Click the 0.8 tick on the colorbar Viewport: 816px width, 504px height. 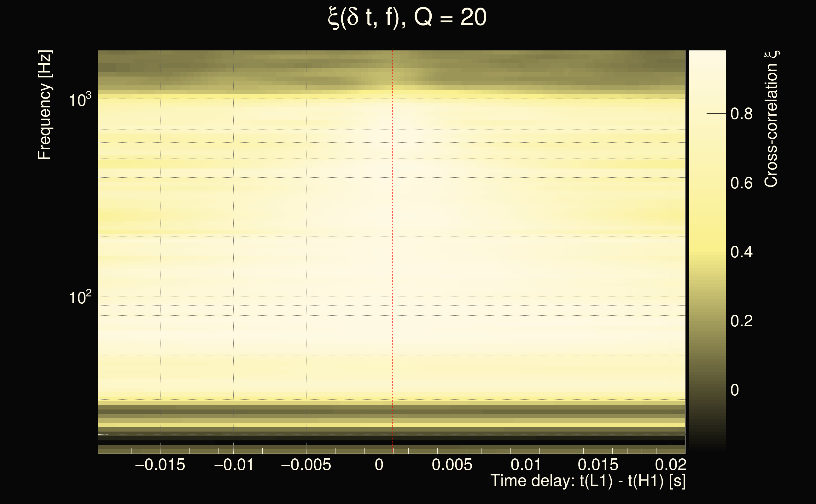pos(741,114)
